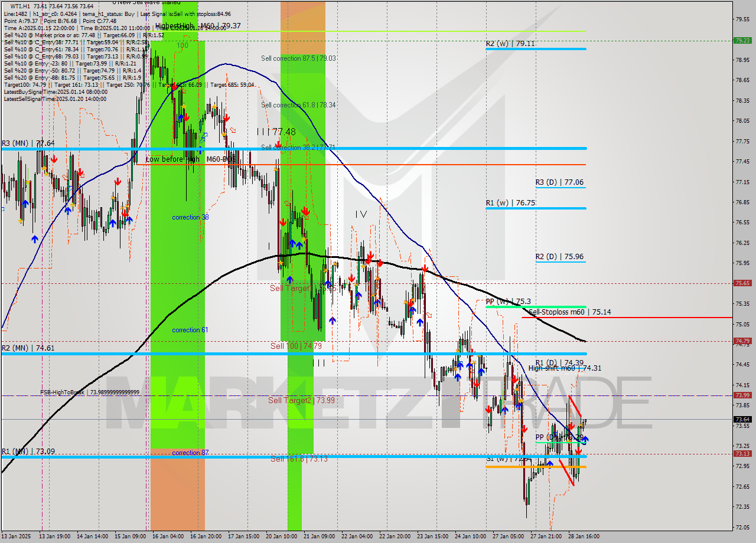Select the '22 Jan 20:00' time axis label
756x543 pixels.
click(x=395, y=536)
